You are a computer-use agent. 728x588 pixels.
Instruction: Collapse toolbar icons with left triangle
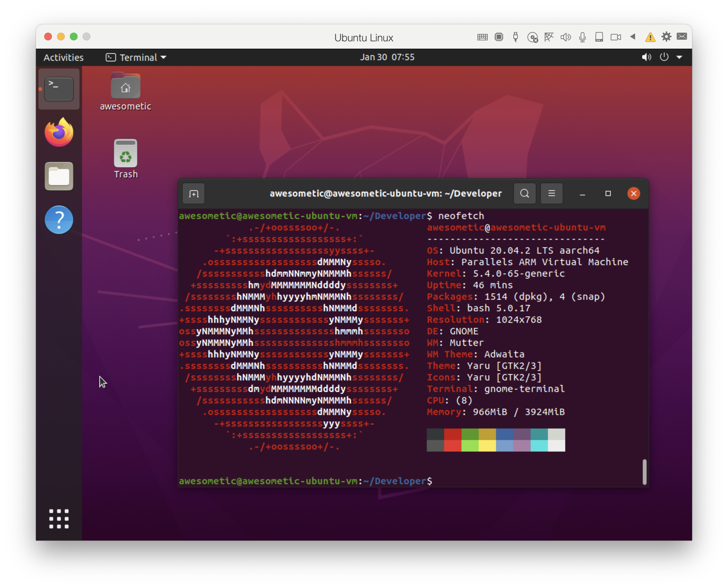coord(633,37)
